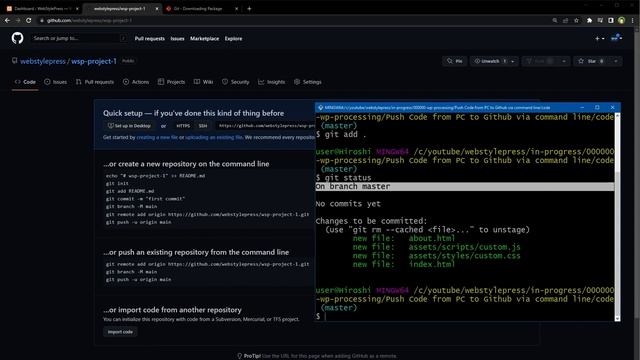Click the Public badge beside repository name
Viewport: 640px width, 360px height.
pyautogui.click(x=128, y=61)
